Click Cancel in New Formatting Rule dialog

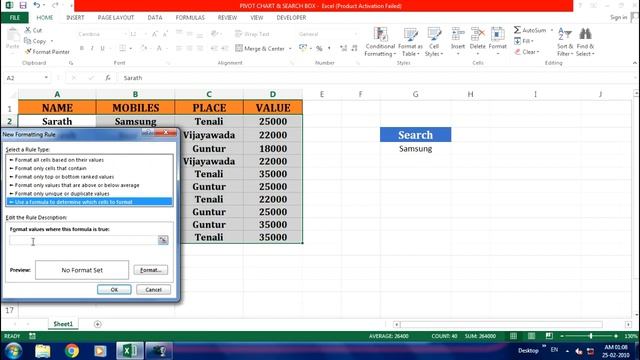click(153, 289)
